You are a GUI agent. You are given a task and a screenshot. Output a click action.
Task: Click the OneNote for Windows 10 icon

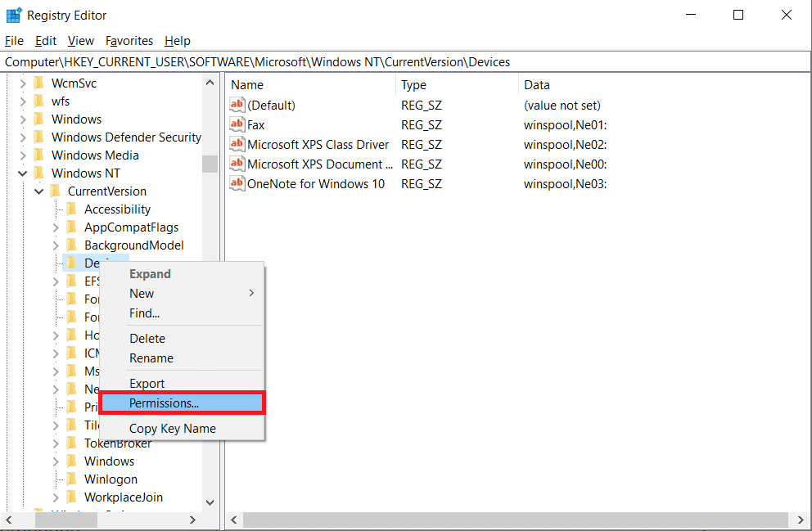click(237, 184)
